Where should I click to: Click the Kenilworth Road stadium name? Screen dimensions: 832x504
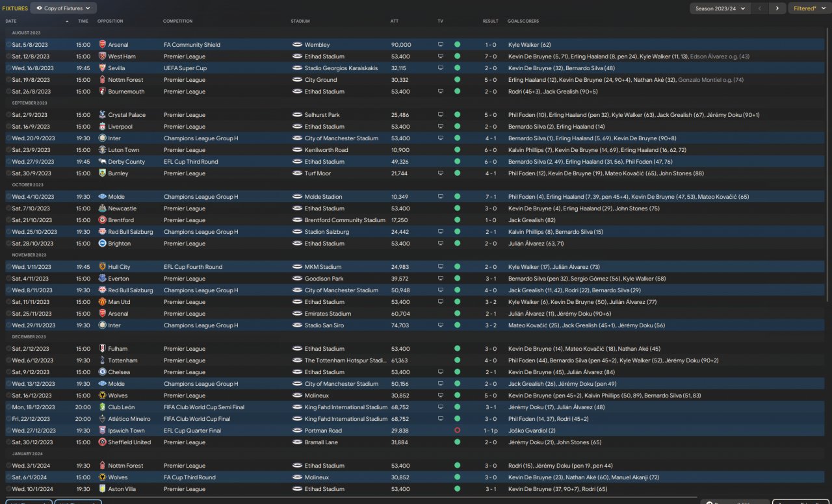326,150
